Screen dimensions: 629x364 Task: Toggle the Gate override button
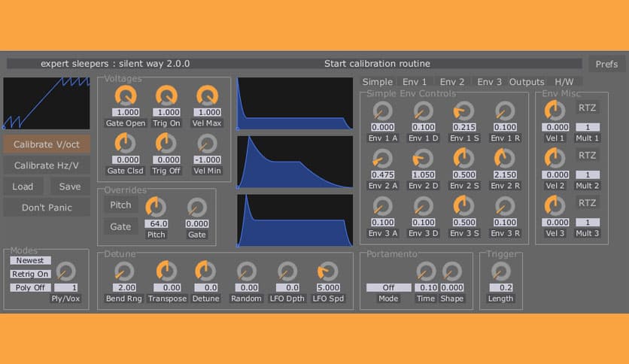120,226
